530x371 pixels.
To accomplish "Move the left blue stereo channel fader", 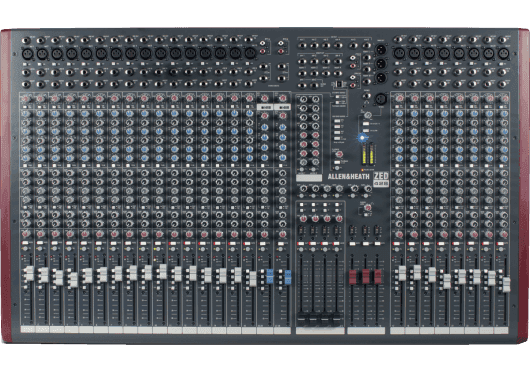I will [x=270, y=276].
